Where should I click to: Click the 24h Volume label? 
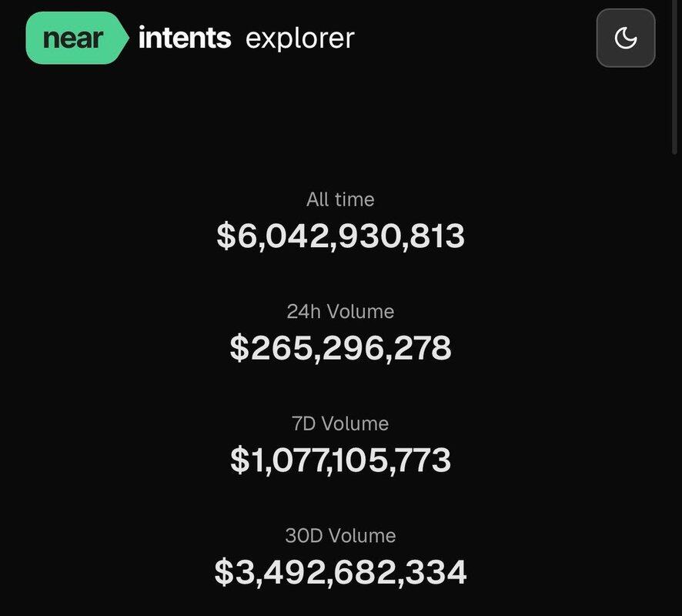click(340, 312)
